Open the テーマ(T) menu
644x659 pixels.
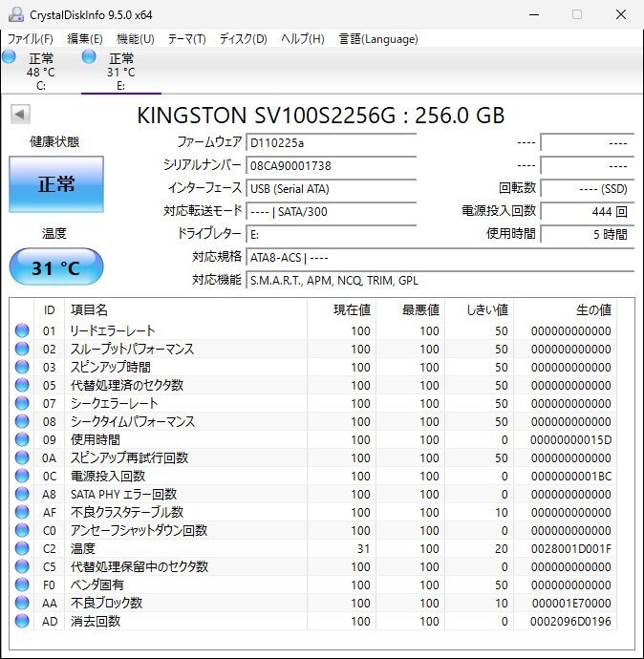187,39
